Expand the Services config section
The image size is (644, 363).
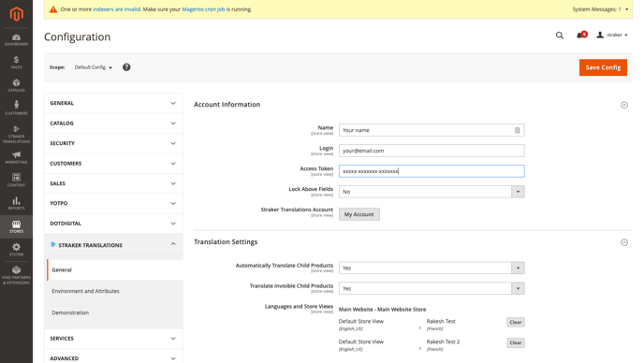tap(113, 339)
